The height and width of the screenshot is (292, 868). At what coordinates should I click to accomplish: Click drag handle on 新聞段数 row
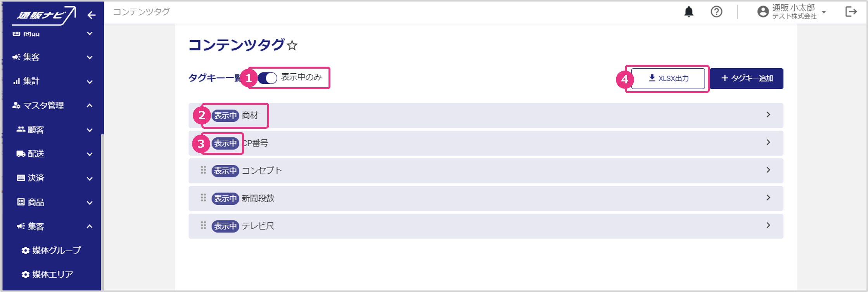(203, 198)
